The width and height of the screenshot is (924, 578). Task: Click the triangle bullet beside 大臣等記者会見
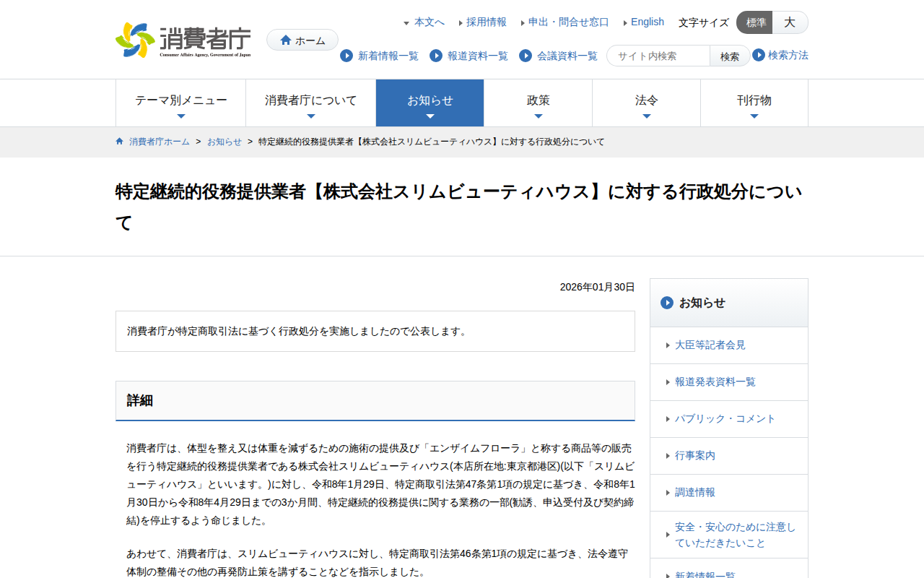tap(668, 345)
